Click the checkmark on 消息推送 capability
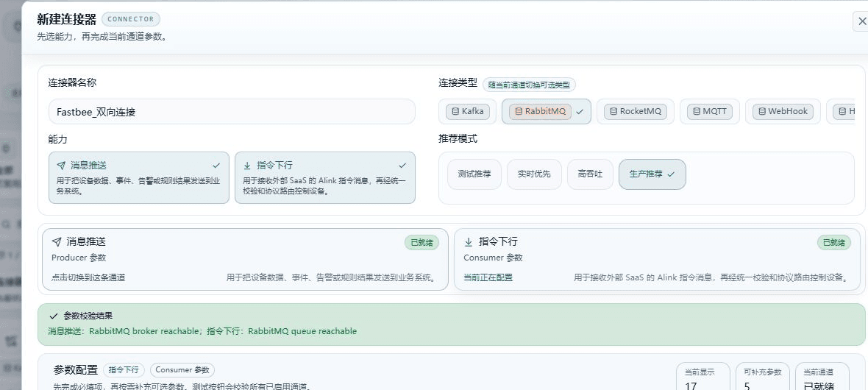868x390 pixels. click(216, 165)
